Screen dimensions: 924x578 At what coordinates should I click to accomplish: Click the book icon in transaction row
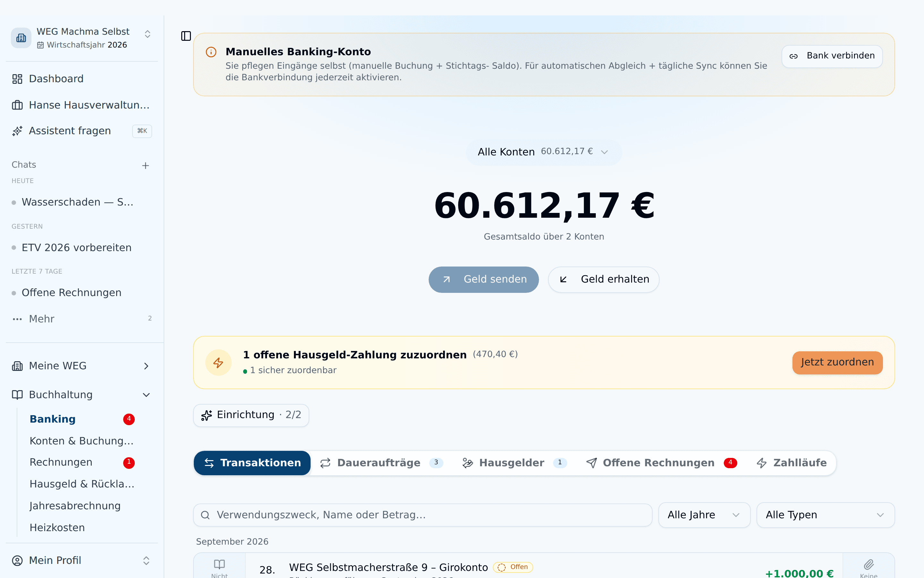click(219, 564)
